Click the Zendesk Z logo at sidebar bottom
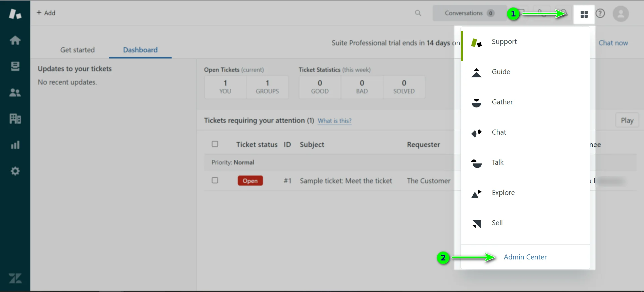 [x=15, y=278]
